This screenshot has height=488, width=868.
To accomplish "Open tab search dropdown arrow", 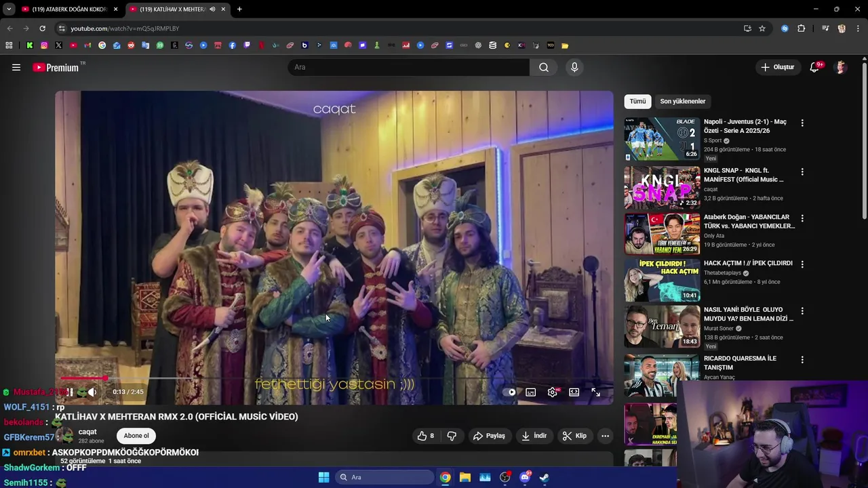I will (x=9, y=9).
